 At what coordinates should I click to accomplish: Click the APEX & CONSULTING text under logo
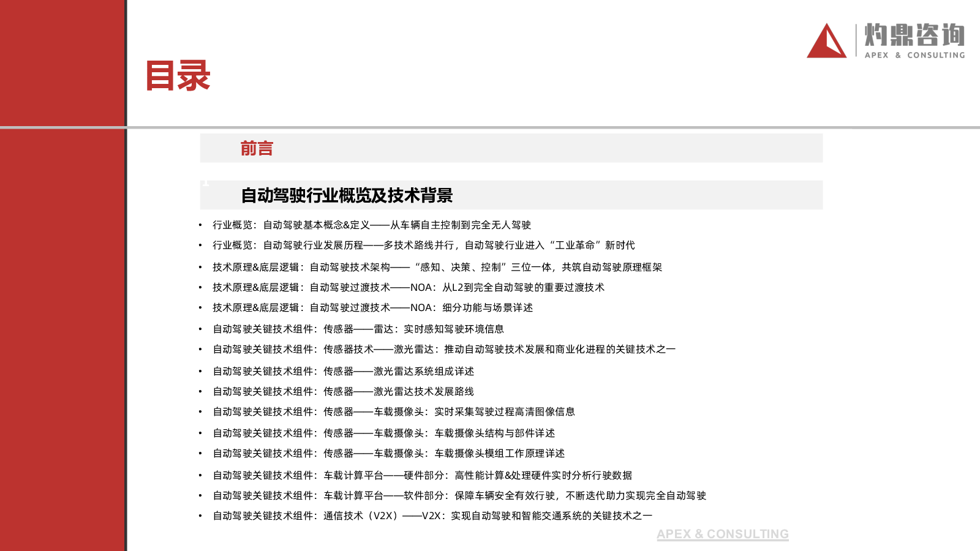pos(914,55)
